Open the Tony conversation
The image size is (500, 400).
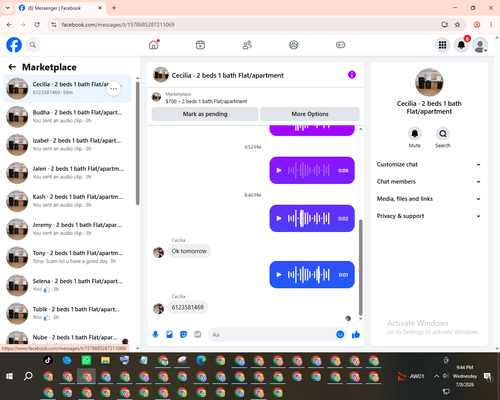[67, 257]
